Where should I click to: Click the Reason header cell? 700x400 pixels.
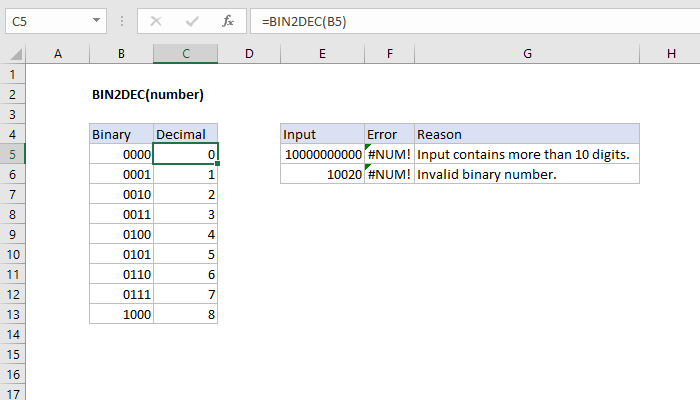coord(527,134)
